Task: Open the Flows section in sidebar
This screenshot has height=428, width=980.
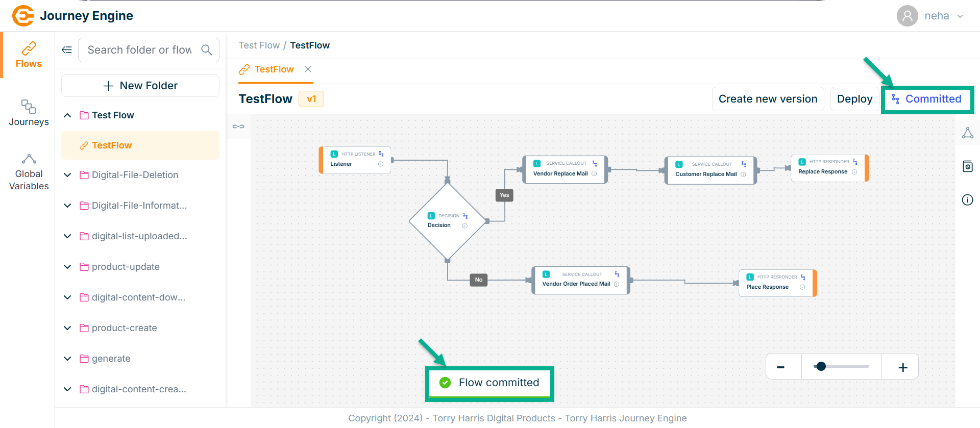Action: pyautogui.click(x=29, y=55)
